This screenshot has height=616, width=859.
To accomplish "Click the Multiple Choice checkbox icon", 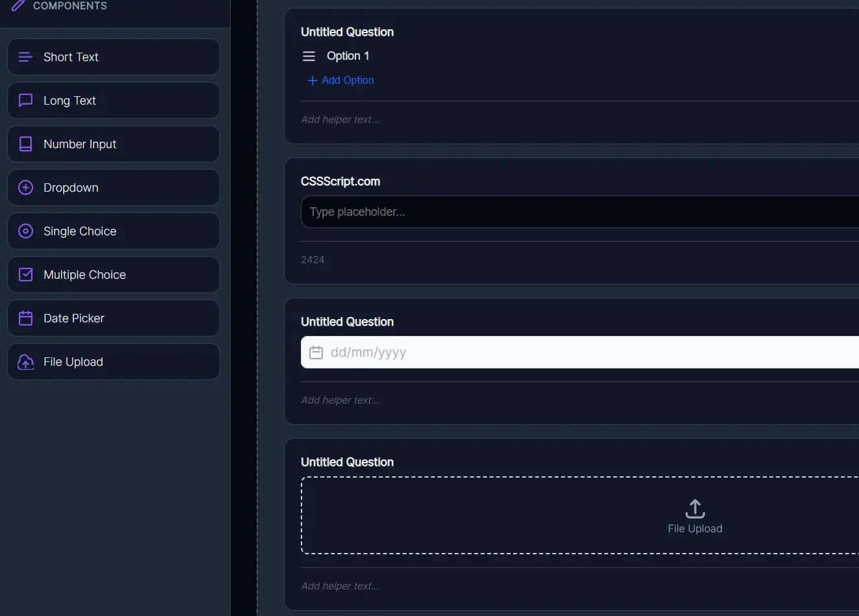I will [x=25, y=274].
